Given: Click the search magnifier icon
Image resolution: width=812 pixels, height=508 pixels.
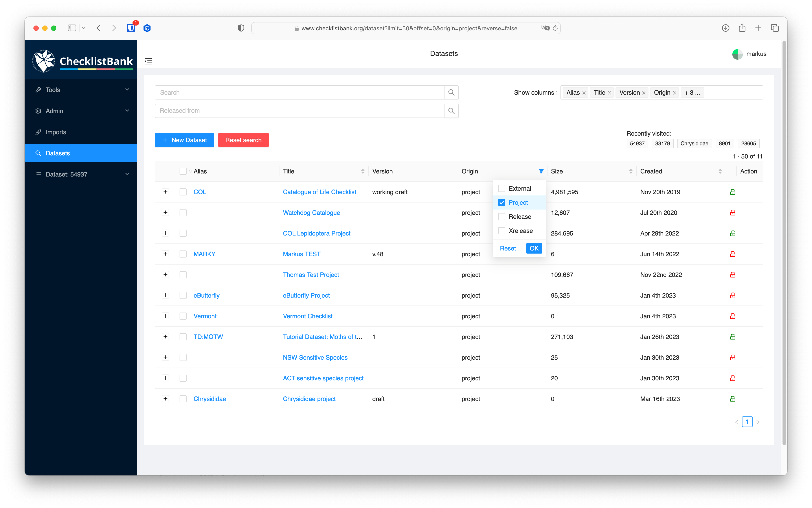Looking at the screenshot, I should (451, 92).
